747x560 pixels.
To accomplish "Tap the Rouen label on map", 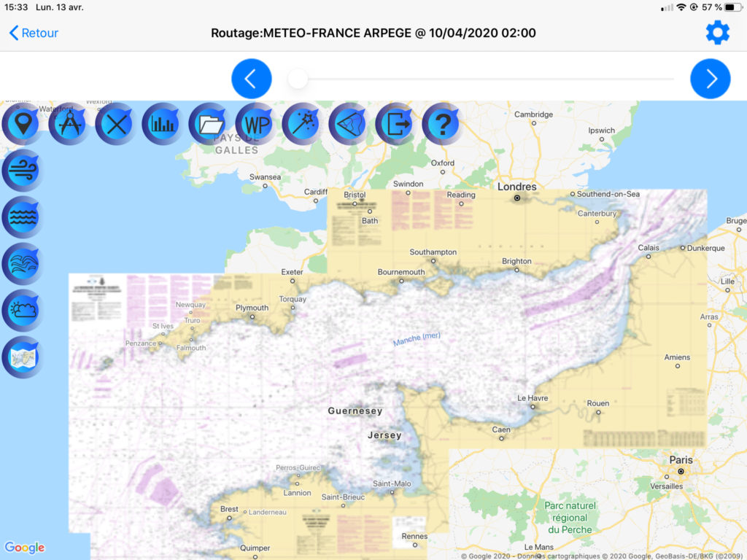I will 598,403.
